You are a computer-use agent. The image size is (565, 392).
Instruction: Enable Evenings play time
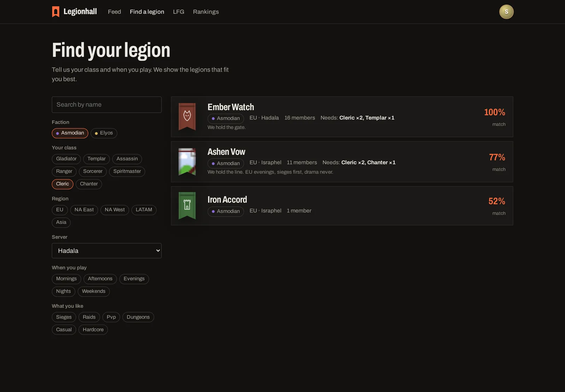[x=134, y=279]
